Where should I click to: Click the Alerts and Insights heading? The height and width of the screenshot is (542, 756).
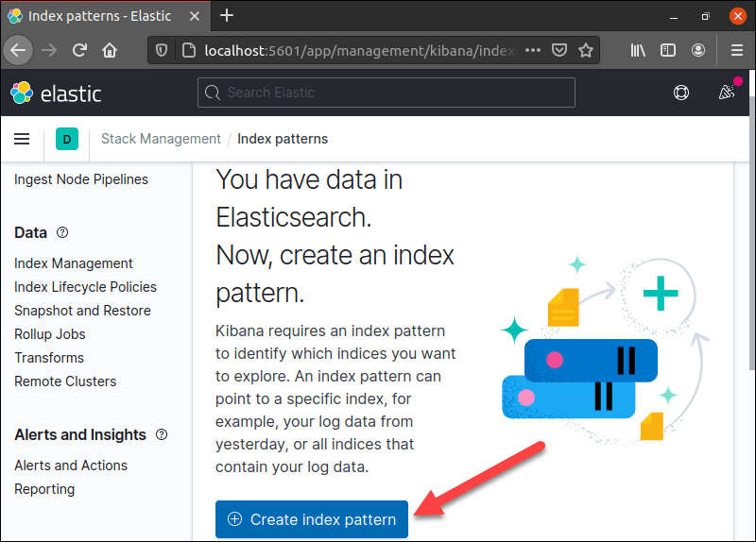tap(80, 434)
